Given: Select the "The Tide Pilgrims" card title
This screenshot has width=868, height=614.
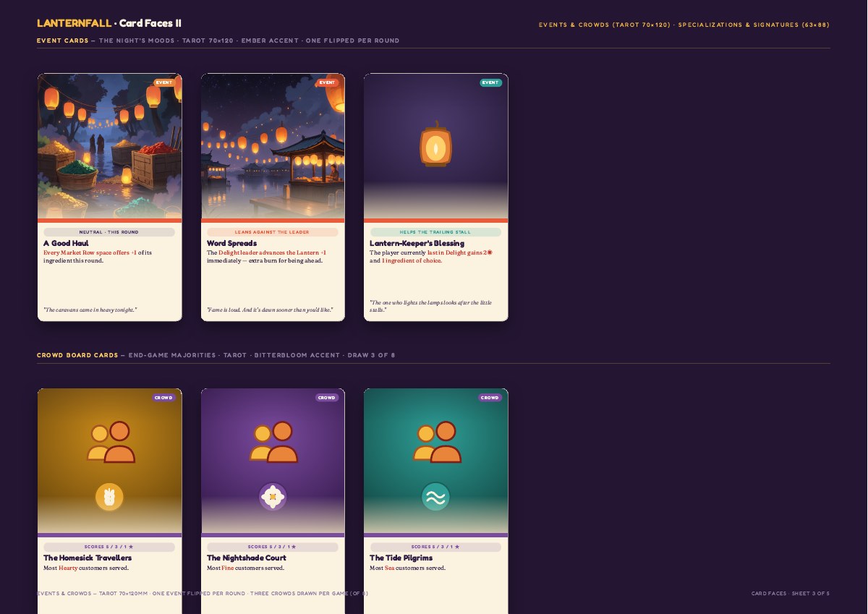Looking at the screenshot, I should [401, 558].
